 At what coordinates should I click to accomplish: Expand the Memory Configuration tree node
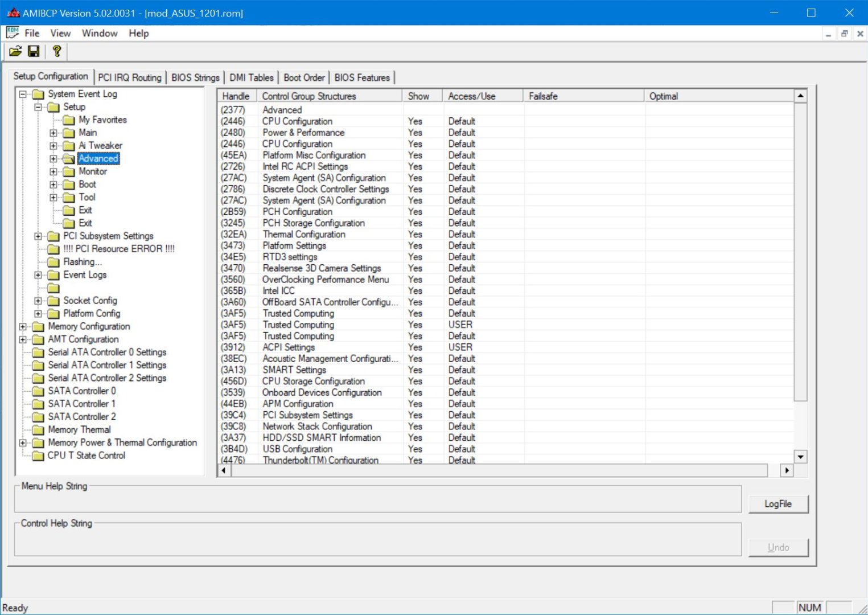click(23, 327)
